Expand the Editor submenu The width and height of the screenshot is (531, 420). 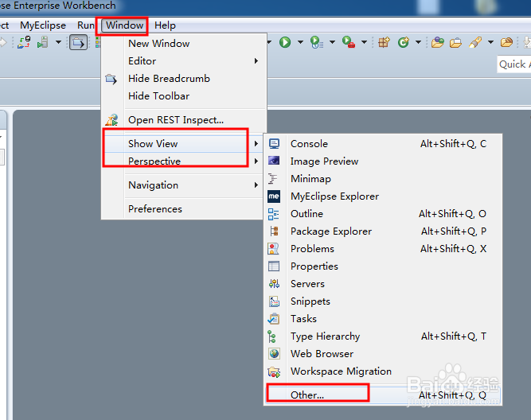184,61
